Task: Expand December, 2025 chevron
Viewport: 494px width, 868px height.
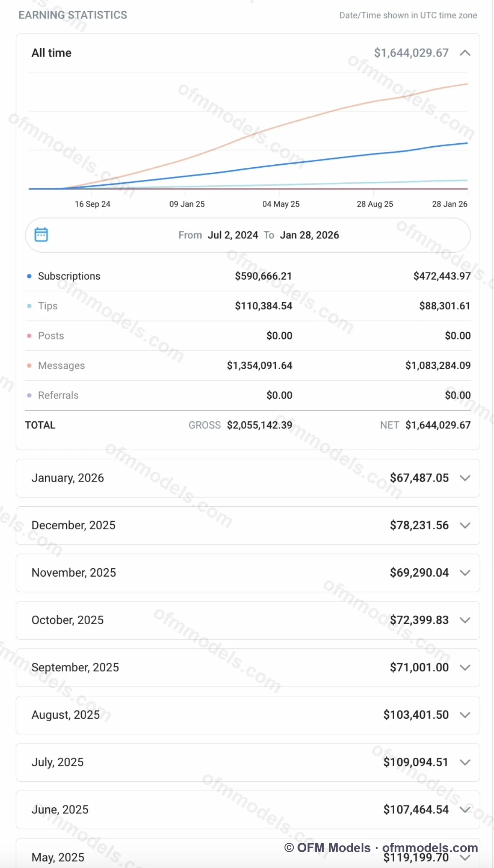Action: click(465, 526)
